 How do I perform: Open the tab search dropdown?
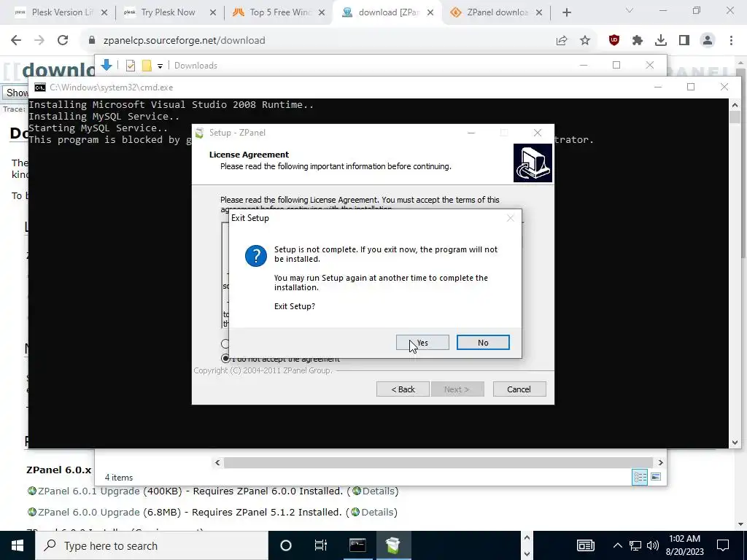(x=630, y=10)
